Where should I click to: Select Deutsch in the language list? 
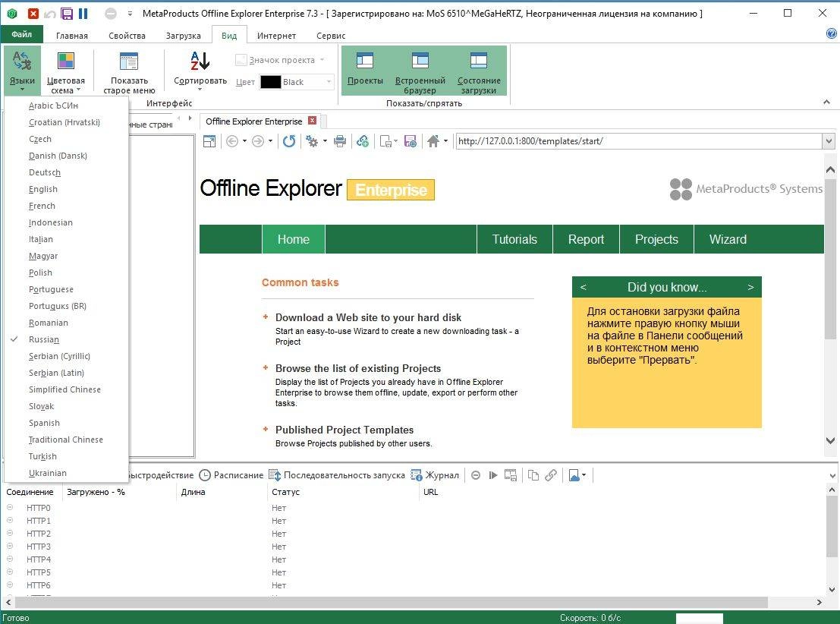click(67, 172)
